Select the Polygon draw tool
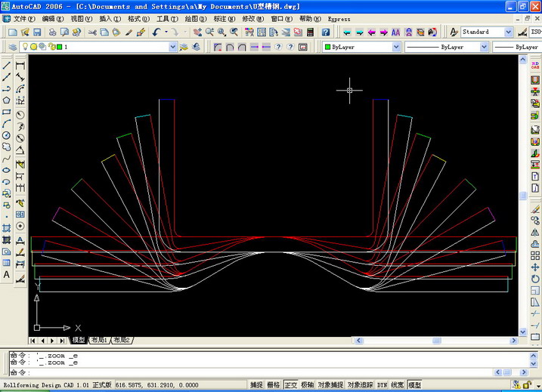The height and width of the screenshot is (392, 542). point(7,100)
